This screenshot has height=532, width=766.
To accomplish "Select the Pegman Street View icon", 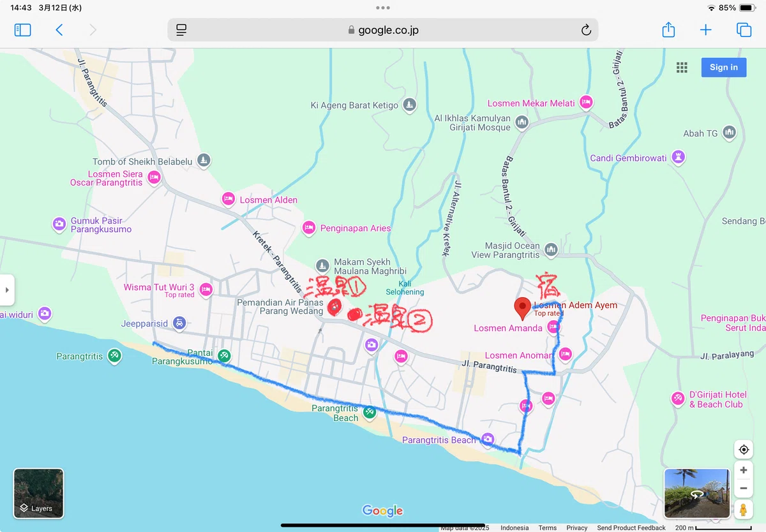I will tap(743, 510).
